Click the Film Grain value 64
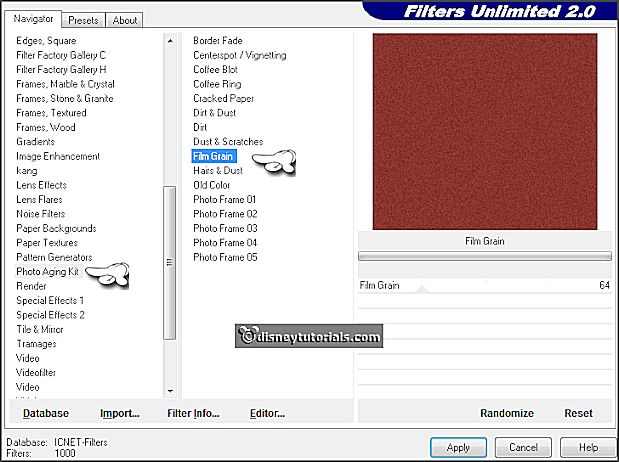 point(604,285)
